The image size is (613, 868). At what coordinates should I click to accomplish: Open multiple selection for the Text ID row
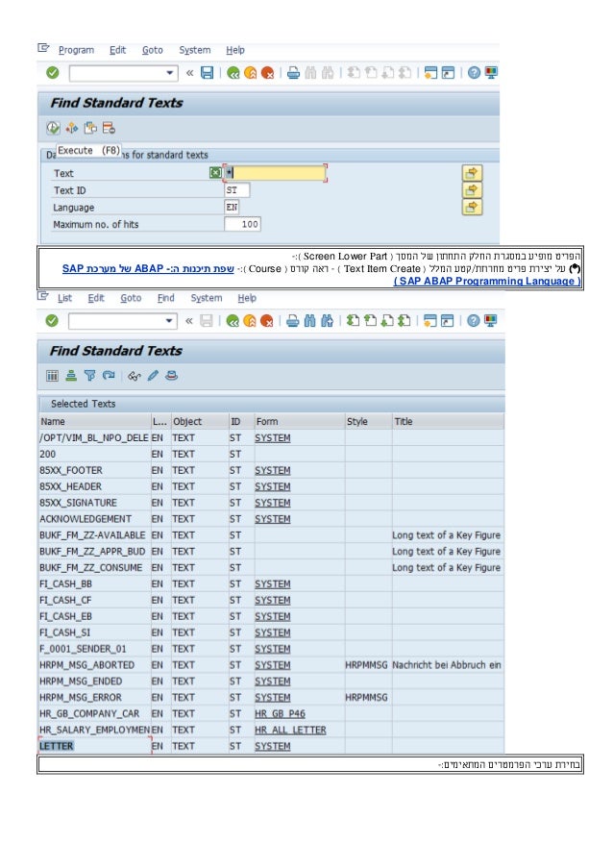[472, 190]
